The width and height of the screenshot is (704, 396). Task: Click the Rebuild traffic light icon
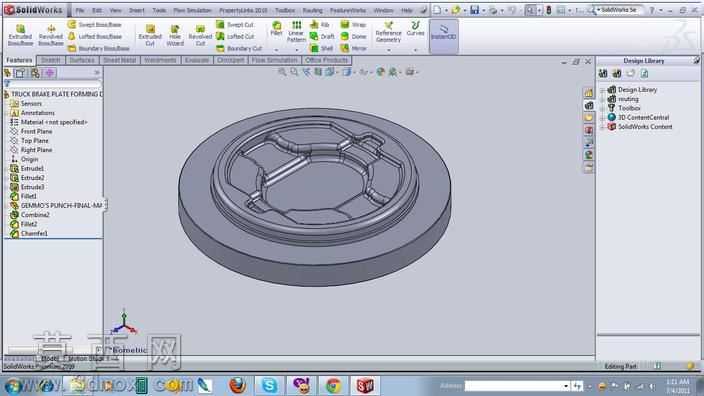point(549,10)
